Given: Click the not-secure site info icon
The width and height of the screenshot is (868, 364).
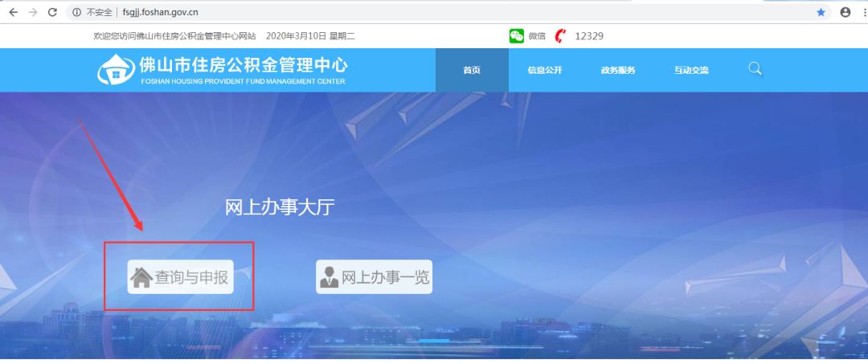Looking at the screenshot, I should coord(76,12).
